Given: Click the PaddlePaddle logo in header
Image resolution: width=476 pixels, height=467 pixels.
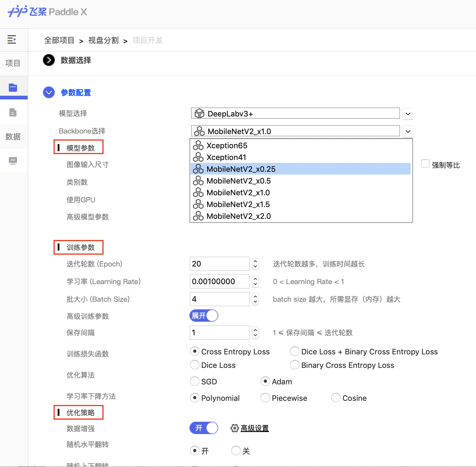Looking at the screenshot, I should (x=47, y=12).
